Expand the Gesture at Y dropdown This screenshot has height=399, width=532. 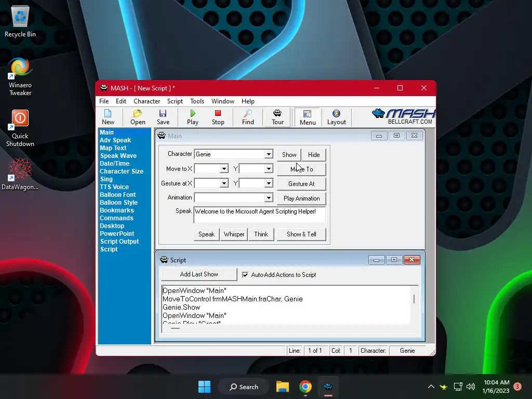pos(269,183)
